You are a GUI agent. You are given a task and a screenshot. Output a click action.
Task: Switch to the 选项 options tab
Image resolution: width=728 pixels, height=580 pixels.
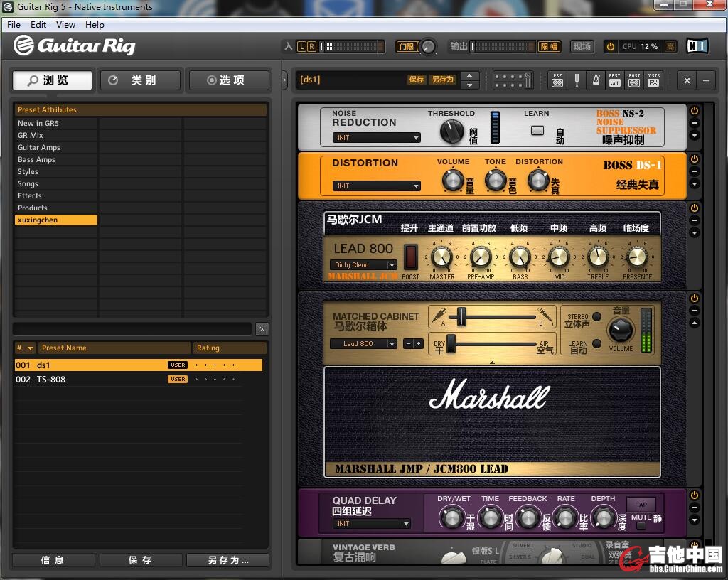229,80
